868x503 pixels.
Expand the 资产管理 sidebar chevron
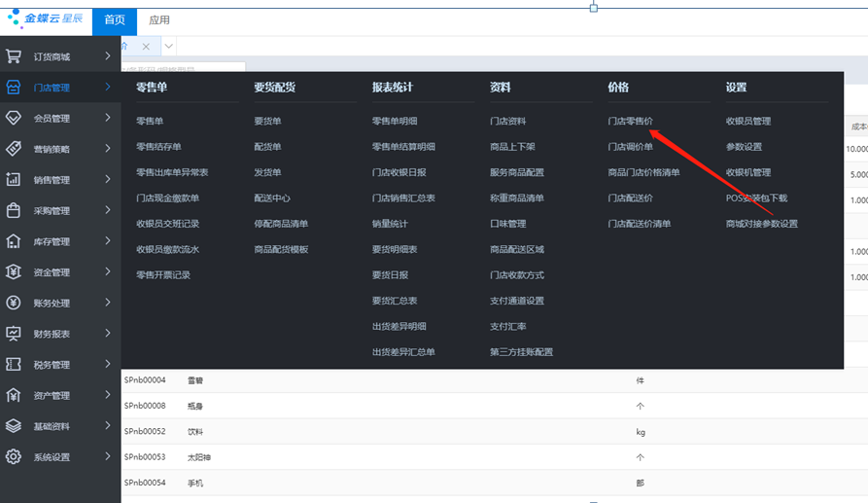[x=108, y=395]
